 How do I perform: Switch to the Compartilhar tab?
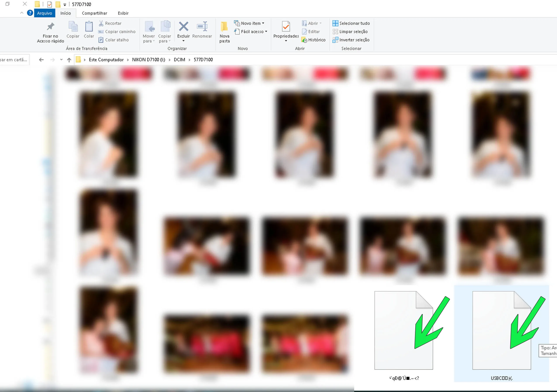[x=94, y=13]
